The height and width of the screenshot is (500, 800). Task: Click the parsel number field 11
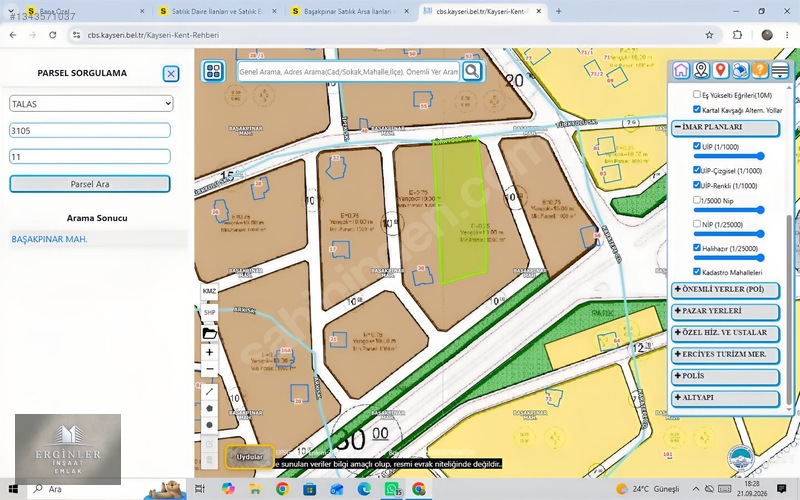click(90, 157)
